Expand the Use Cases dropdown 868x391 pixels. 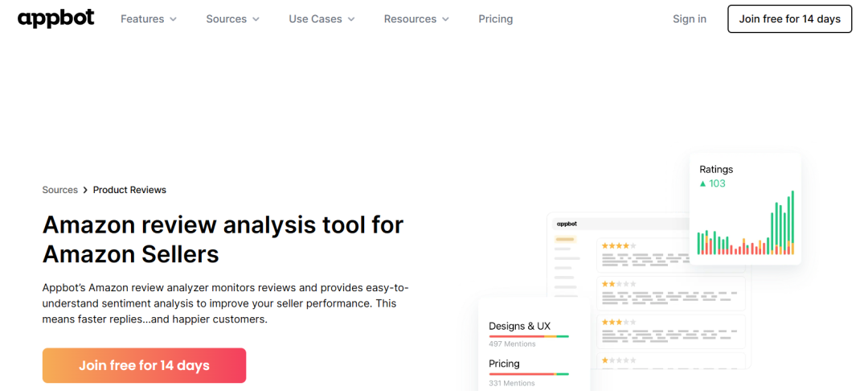[x=321, y=19]
